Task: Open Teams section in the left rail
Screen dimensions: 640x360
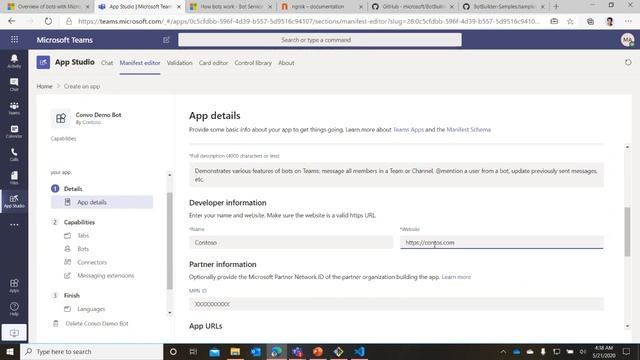Action: click(14, 108)
